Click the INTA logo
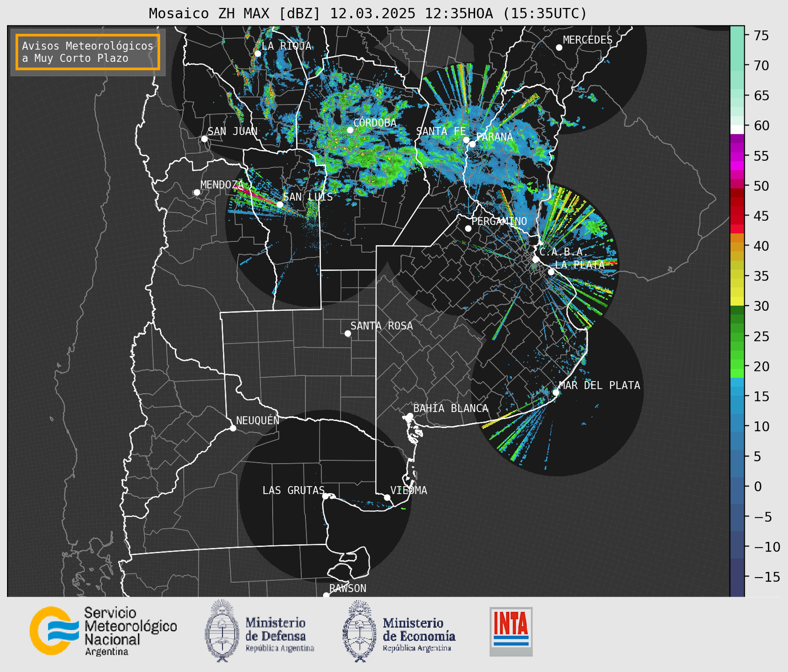 pos(511,631)
